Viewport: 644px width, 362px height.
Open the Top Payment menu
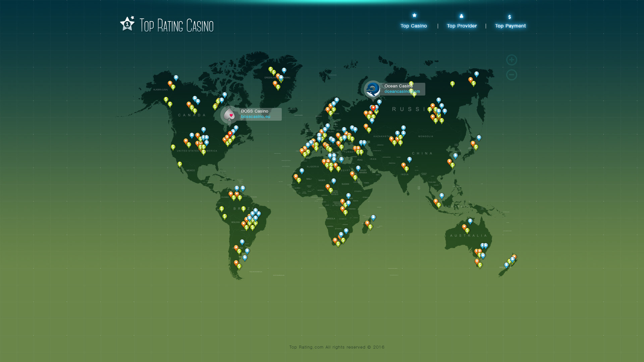click(510, 26)
